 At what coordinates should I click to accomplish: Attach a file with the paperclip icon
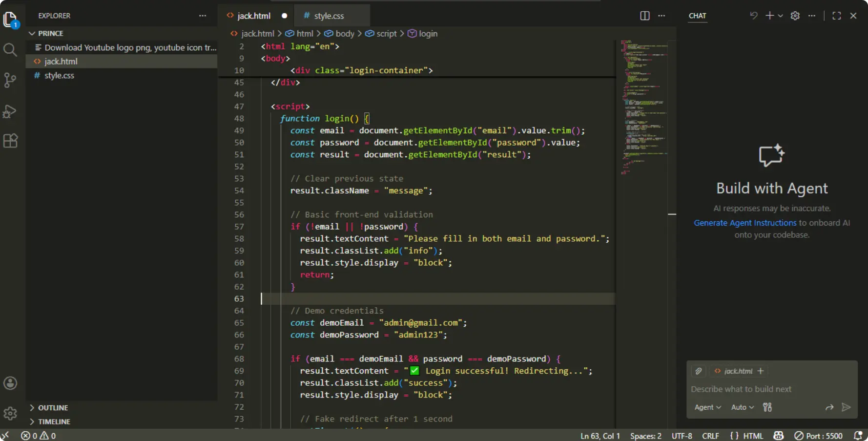[698, 371]
